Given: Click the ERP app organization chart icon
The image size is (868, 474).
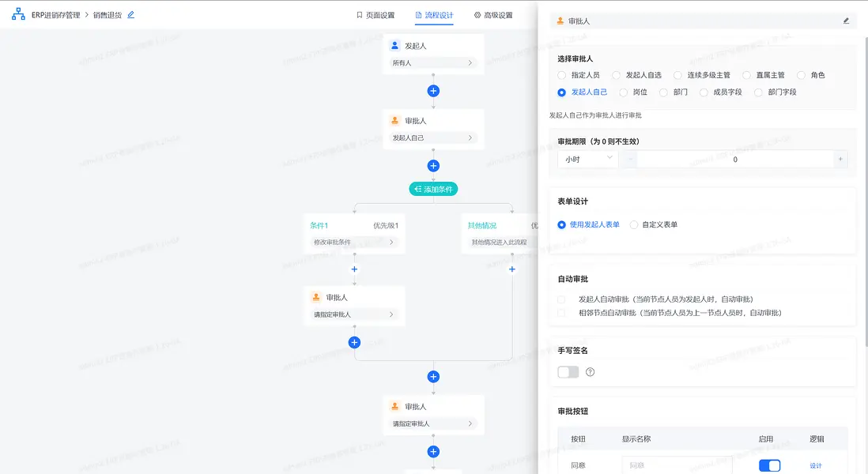Looking at the screenshot, I should tap(18, 14).
